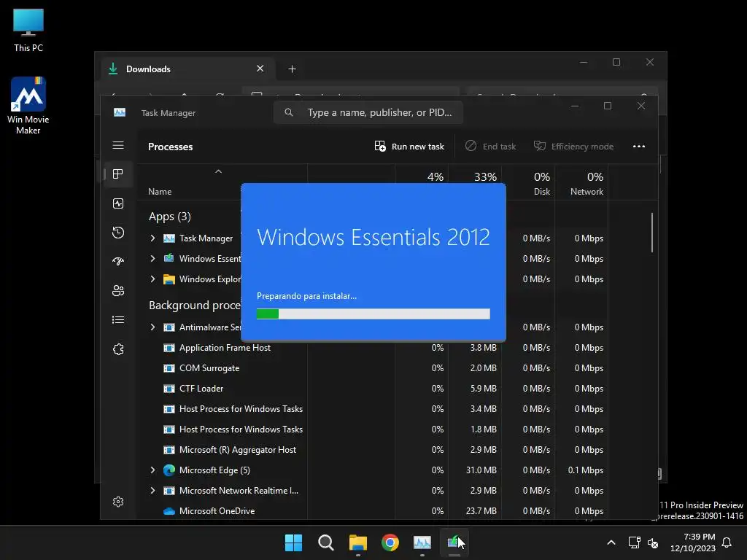
Task: Click the Windows Essentials install progress bar
Action: click(373, 314)
